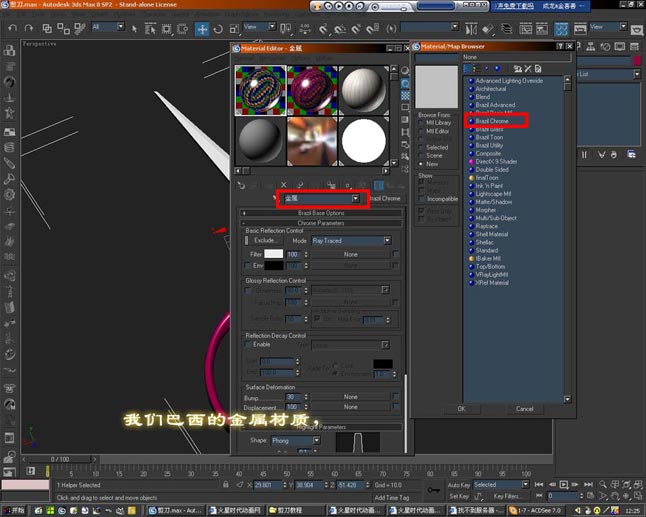Click Update Scene Materials icon in browser

pyautogui.click(x=518, y=69)
